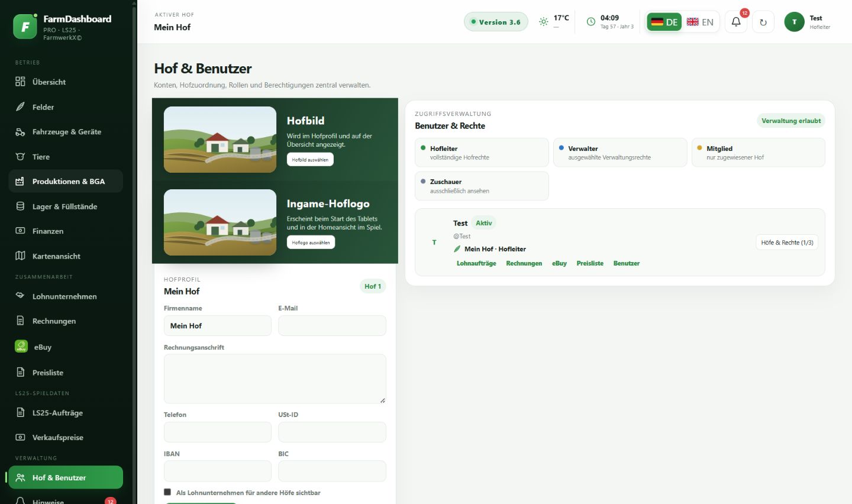
Task: Click the Mitglied role card
Action: coord(759,153)
